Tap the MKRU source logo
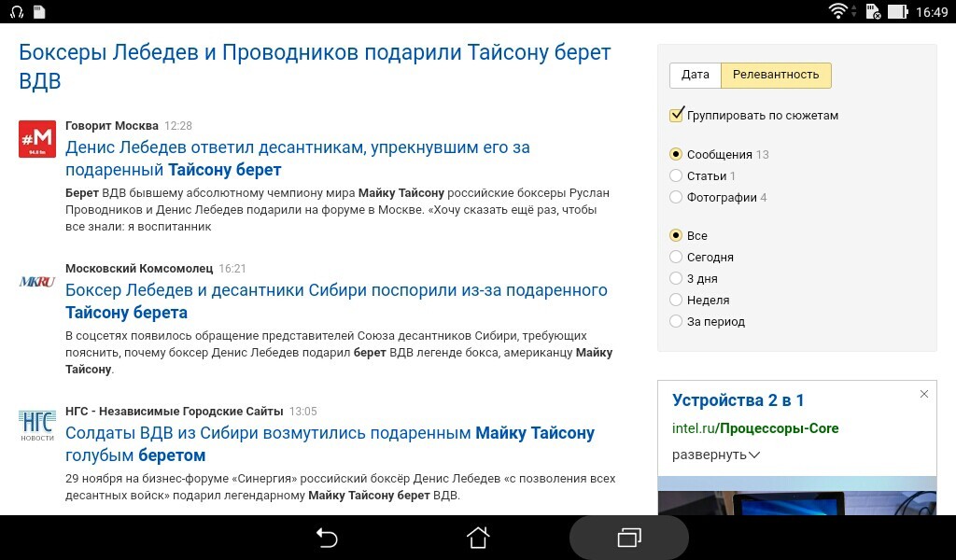Viewport: 956px width, 560px height. click(37, 282)
